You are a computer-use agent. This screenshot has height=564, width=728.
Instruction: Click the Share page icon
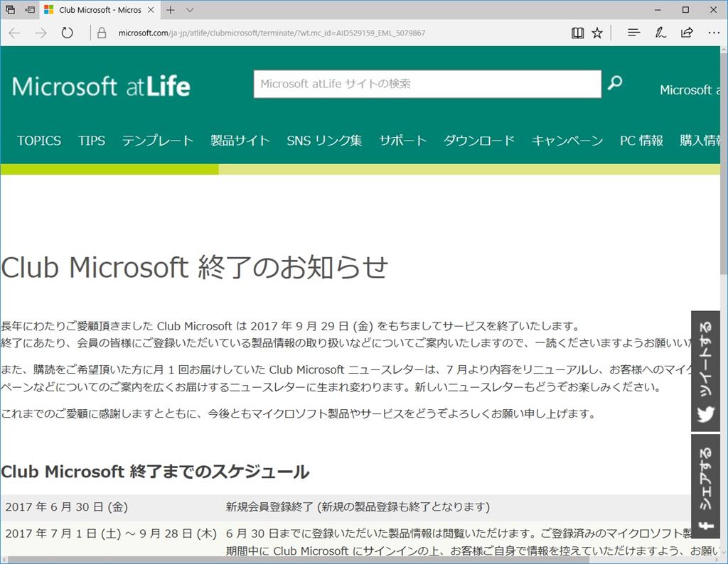[x=687, y=33]
